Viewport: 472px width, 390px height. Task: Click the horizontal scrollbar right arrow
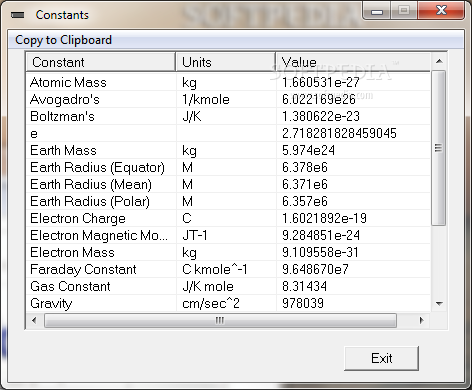422,320
